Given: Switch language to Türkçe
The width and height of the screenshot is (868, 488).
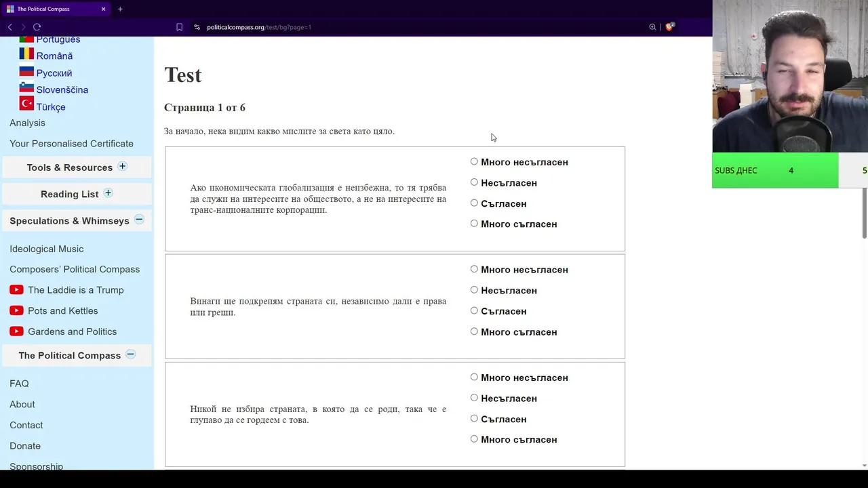Looking at the screenshot, I should (51, 107).
